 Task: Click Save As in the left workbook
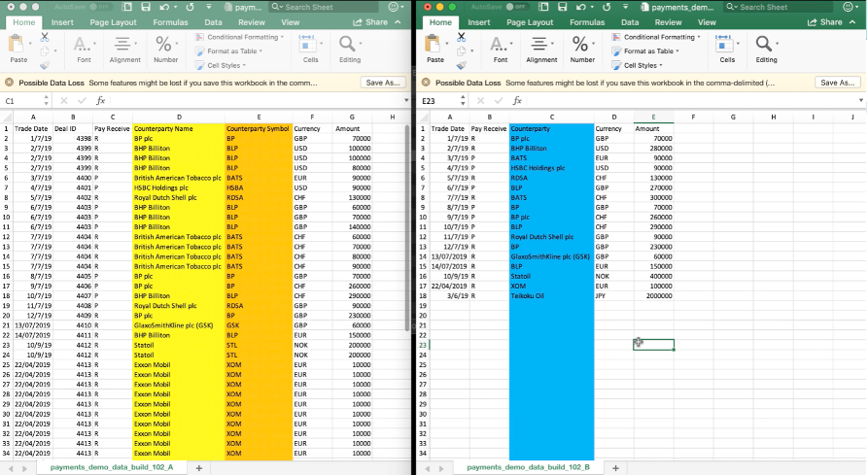[x=383, y=83]
